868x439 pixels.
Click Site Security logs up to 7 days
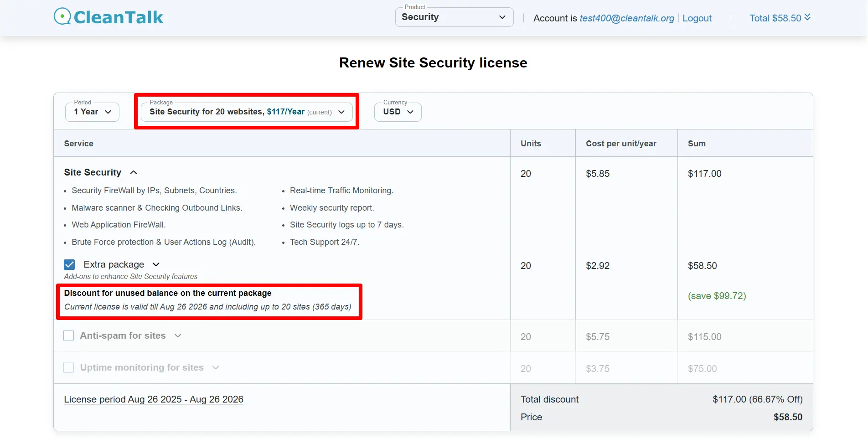347,225
